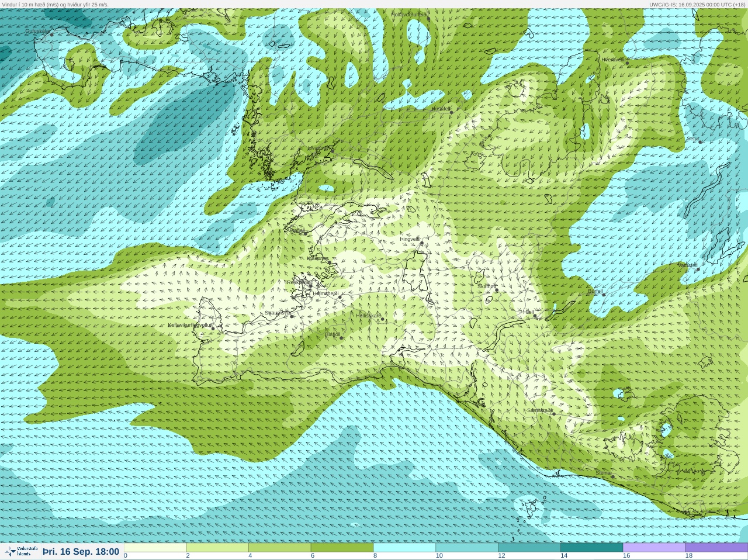Click the Setur station marker
This screenshot has height=560, width=748.
click(x=699, y=141)
